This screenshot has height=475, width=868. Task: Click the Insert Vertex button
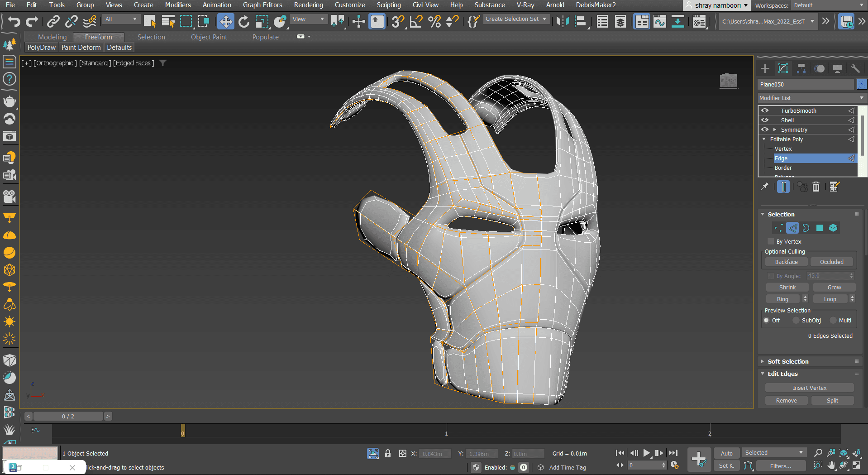(809, 388)
